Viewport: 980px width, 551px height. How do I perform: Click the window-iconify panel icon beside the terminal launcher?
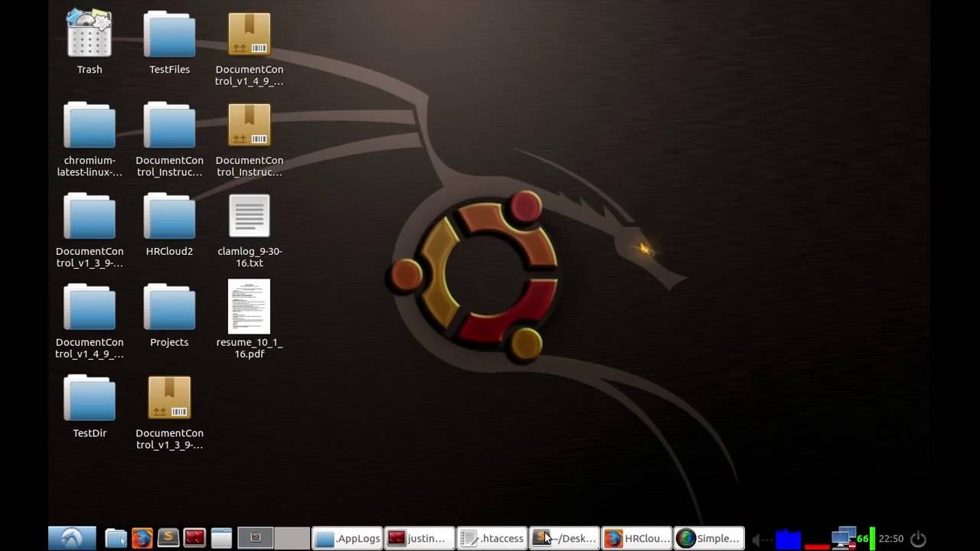(x=221, y=538)
